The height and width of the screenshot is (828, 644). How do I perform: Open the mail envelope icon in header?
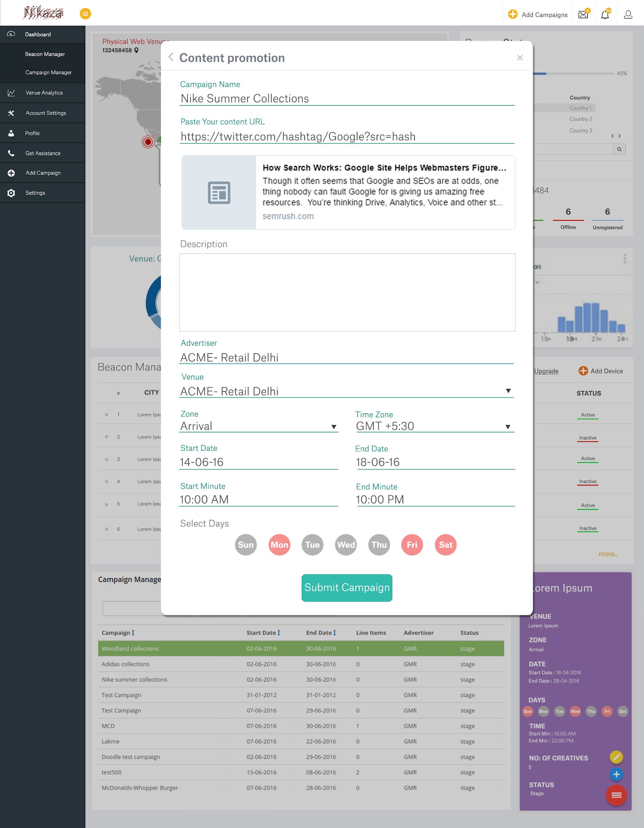(x=583, y=15)
